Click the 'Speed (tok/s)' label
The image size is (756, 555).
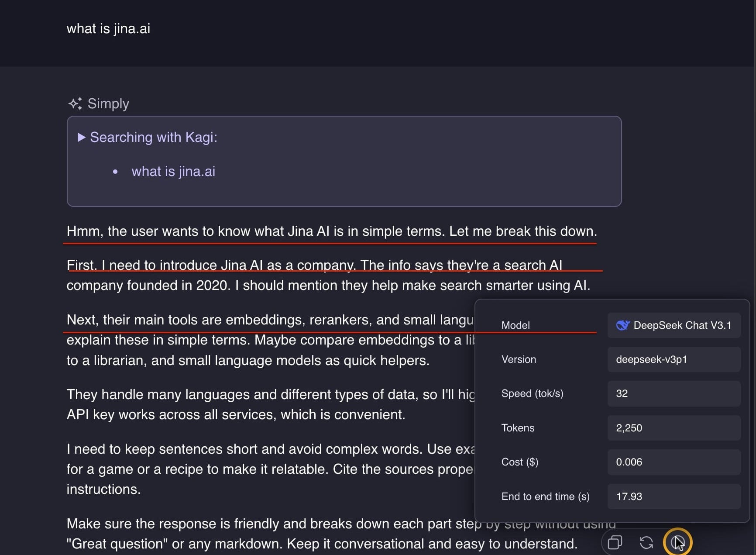pyautogui.click(x=532, y=393)
